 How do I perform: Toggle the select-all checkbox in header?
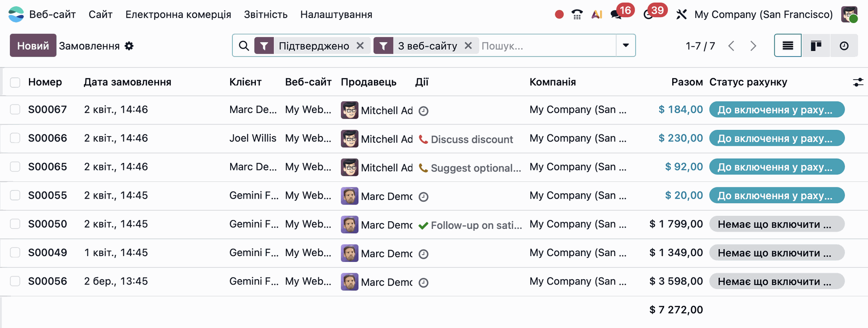(x=15, y=82)
